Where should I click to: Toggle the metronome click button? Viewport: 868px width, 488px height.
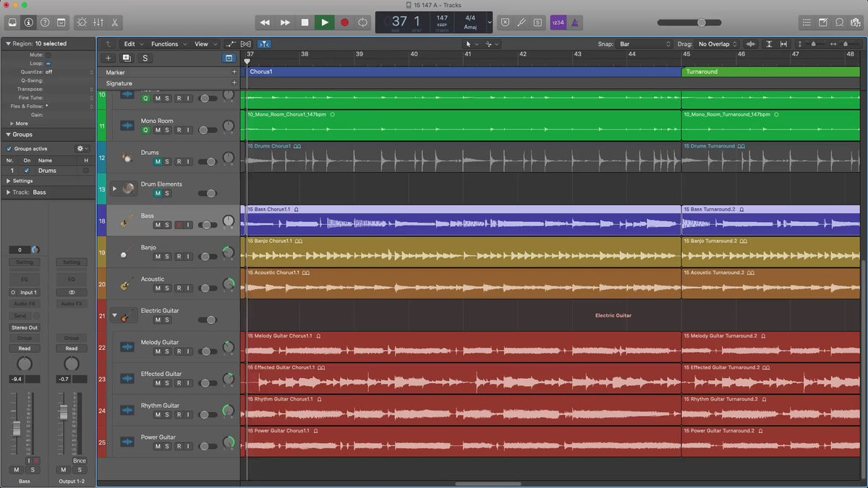[x=575, y=22]
